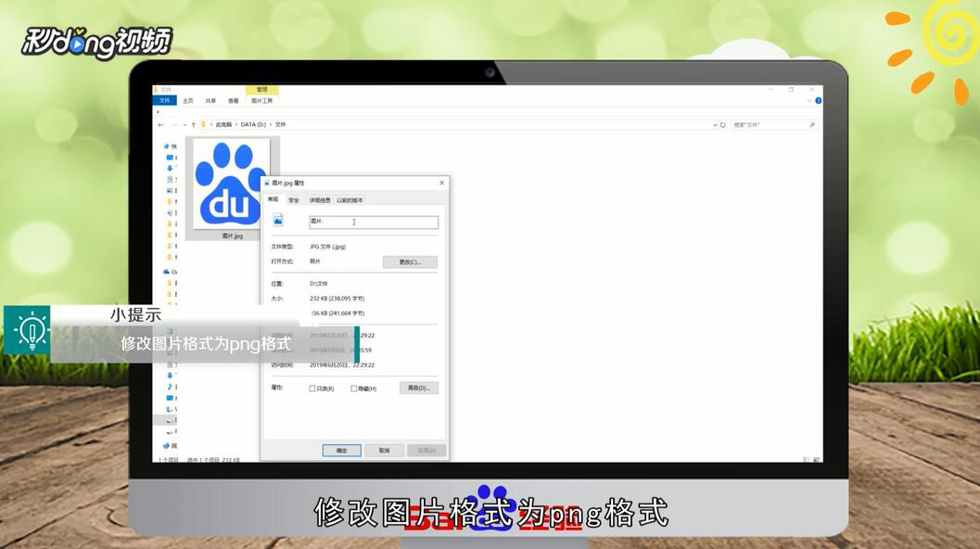This screenshot has height=549, width=980.
Task: Click the properties dialog title icon
Action: [267, 183]
